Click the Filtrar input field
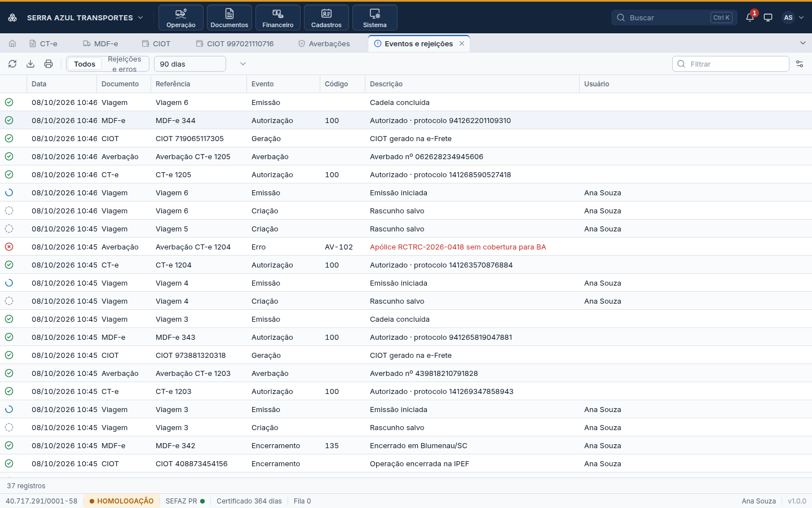This screenshot has width=812, height=508. point(731,64)
